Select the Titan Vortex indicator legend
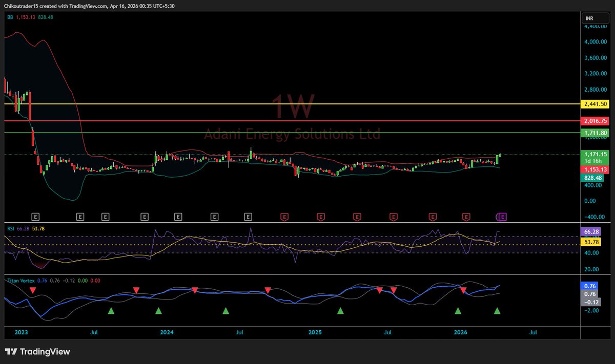This screenshot has width=615, height=364. point(21,281)
